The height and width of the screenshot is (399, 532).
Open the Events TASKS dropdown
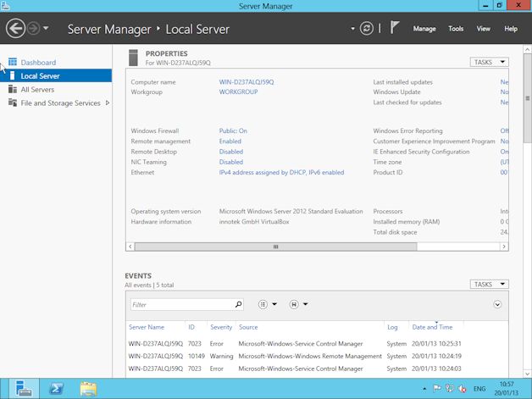[x=489, y=285]
